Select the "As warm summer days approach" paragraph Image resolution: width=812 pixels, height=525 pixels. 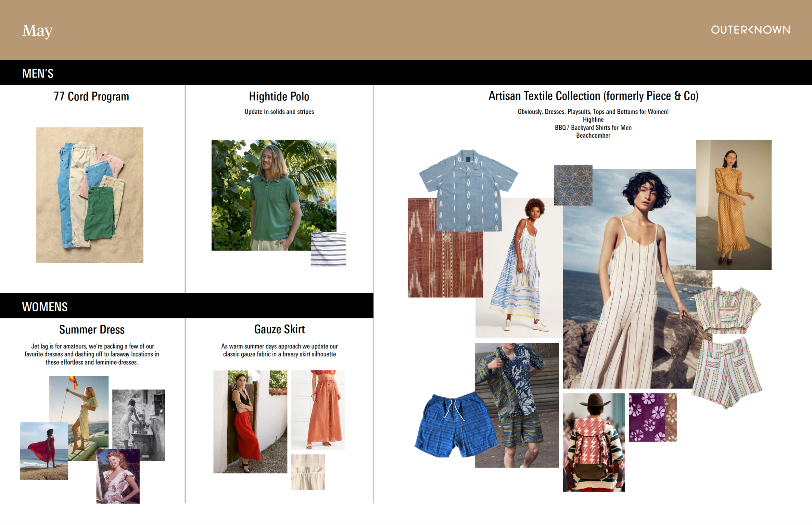click(279, 350)
